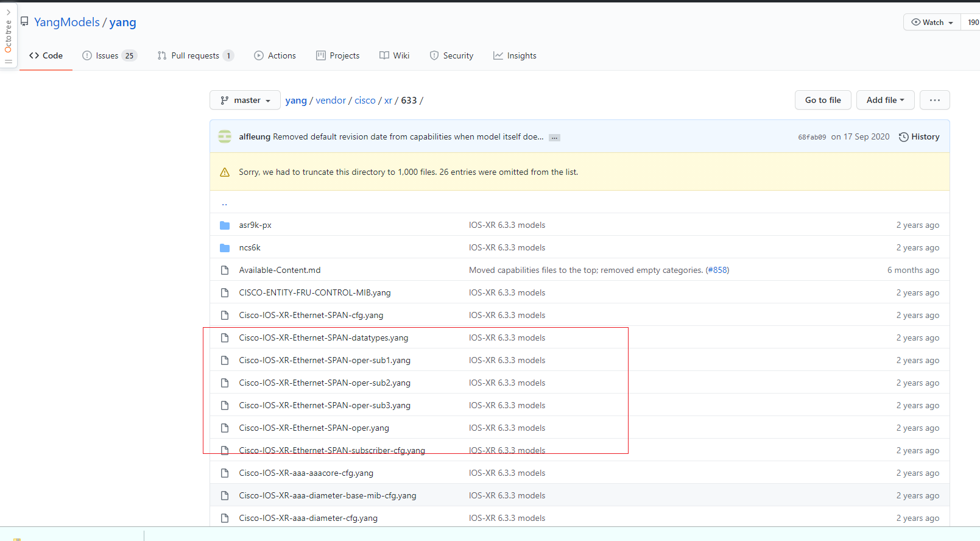The width and height of the screenshot is (980, 541).
Task: Open the yang repository name link
Action: [123, 22]
